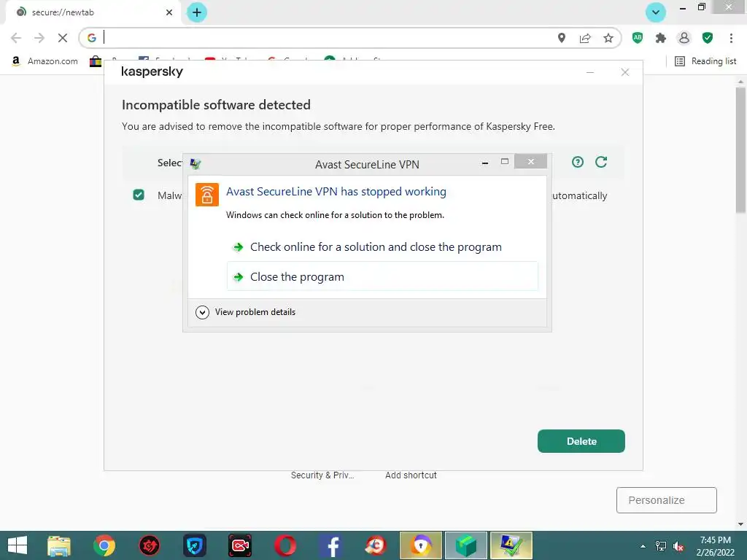
Task: Close the Avast SecureLine VPN dialog
Action: (x=530, y=161)
